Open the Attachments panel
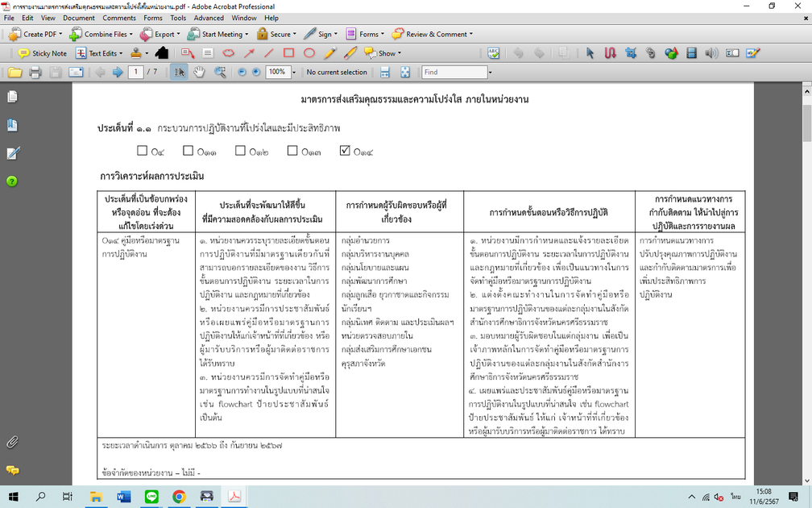Viewport: 812px width, 508px height. pos(12,442)
